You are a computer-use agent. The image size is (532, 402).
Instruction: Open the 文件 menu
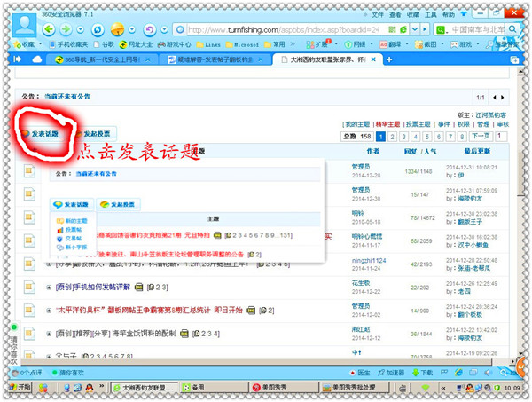[x=378, y=14]
